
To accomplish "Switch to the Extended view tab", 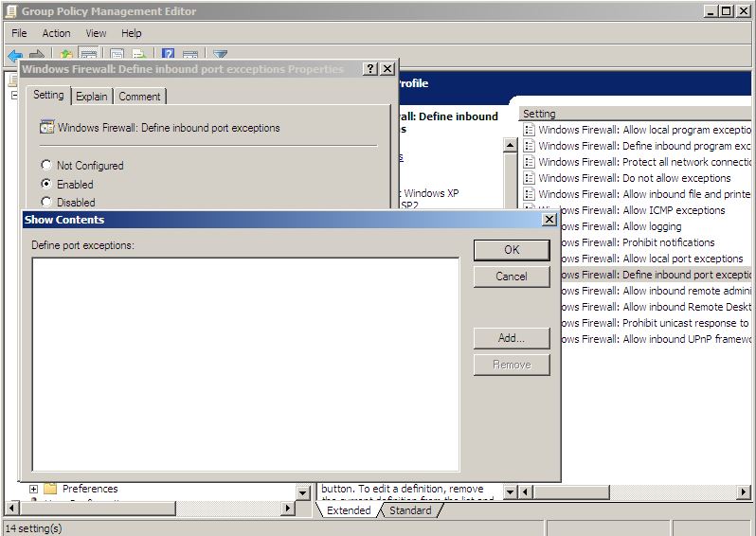I will tap(349, 510).
